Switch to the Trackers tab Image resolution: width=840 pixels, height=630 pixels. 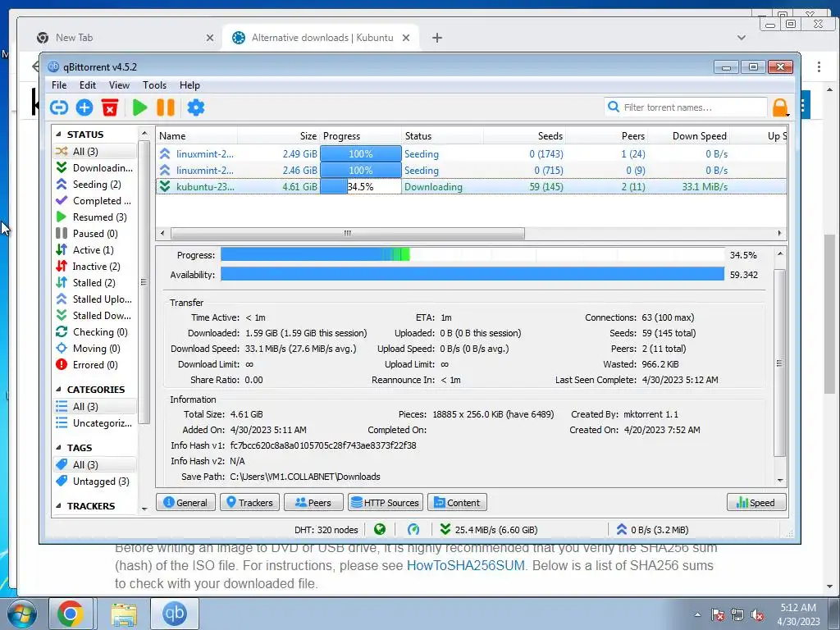[249, 503]
